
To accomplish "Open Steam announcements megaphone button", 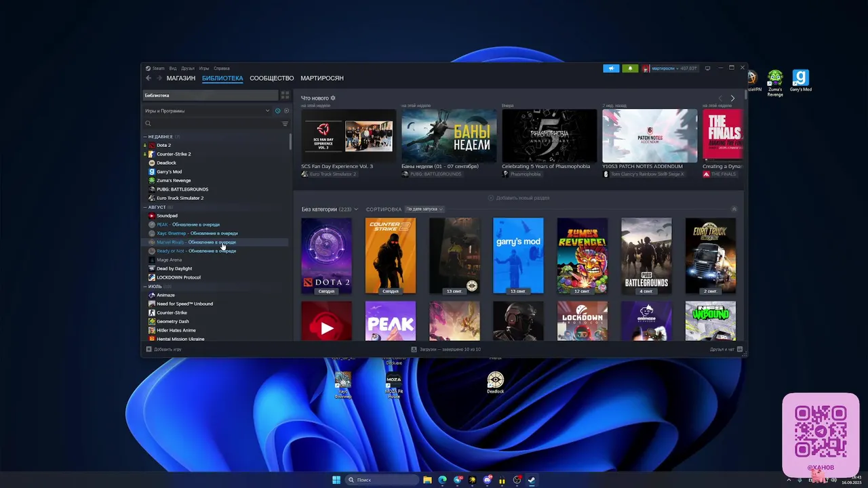I will pyautogui.click(x=611, y=68).
